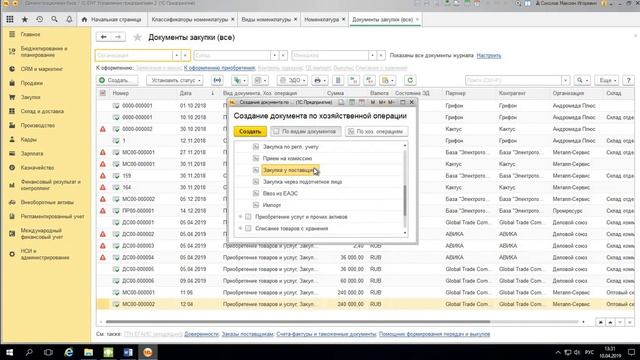
Task: Open the Склад filter dropdown arrow
Action: tap(275, 55)
